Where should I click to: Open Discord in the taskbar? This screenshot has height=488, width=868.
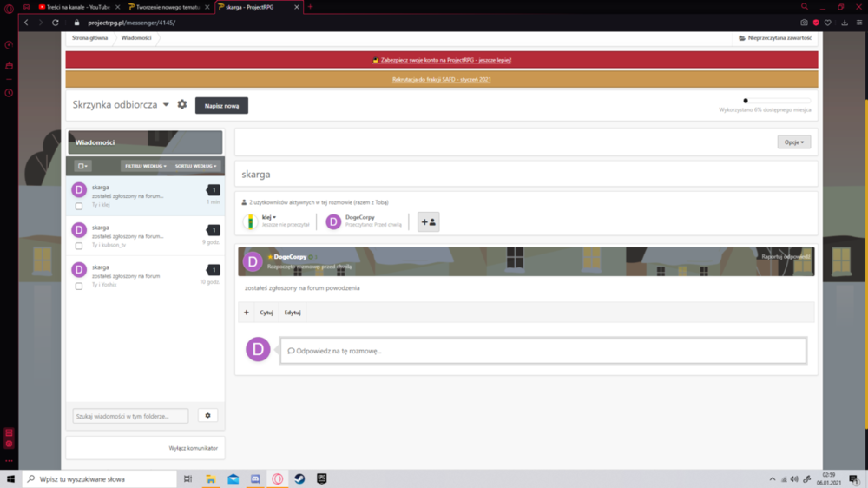coord(255,478)
